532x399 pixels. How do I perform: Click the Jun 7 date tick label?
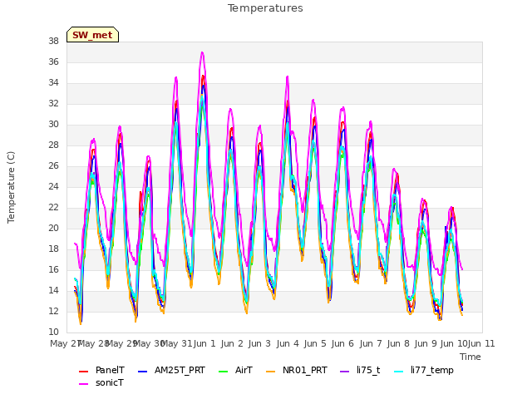point(371,343)
